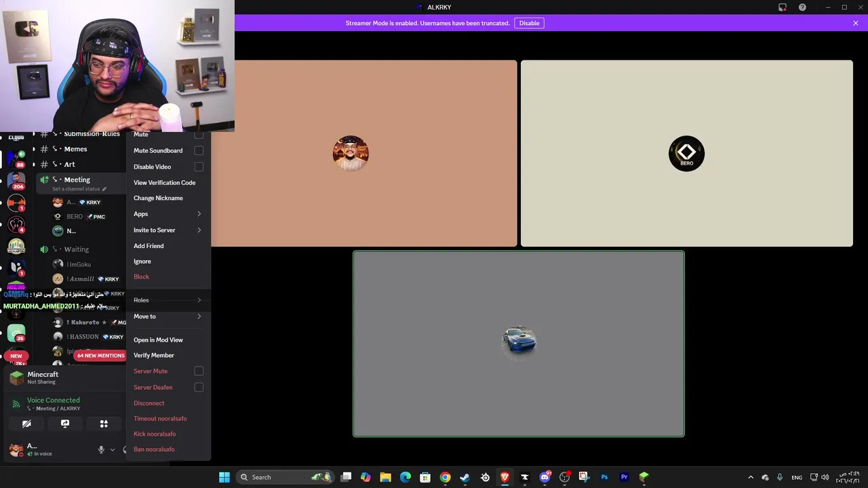Open the help icon in title bar
The width and height of the screenshot is (868, 488).
[x=802, y=7]
